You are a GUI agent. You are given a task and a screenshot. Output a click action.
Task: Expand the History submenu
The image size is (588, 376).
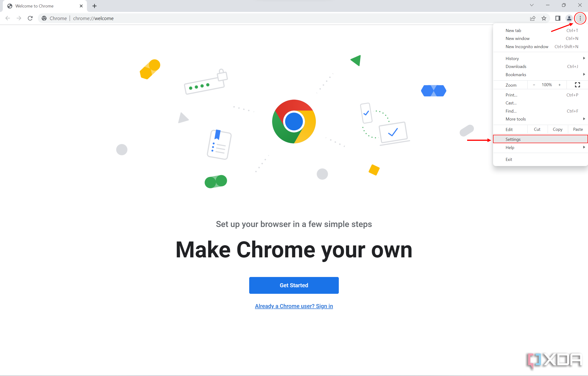[x=540, y=58]
